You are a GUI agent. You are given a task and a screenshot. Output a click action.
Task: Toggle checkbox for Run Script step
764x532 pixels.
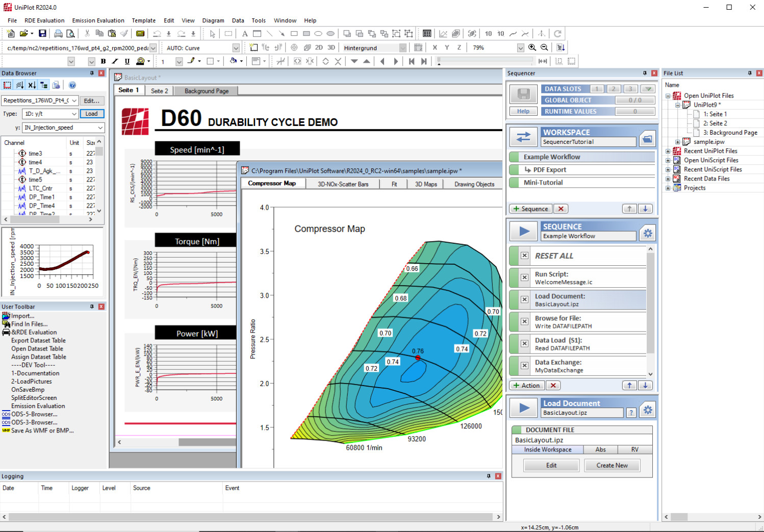[524, 277]
